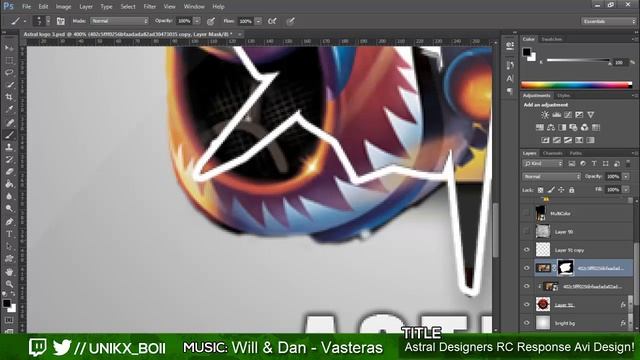The width and height of the screenshot is (640, 360).
Task: Toggle pressure for opacity in options bar
Action: click(211, 21)
